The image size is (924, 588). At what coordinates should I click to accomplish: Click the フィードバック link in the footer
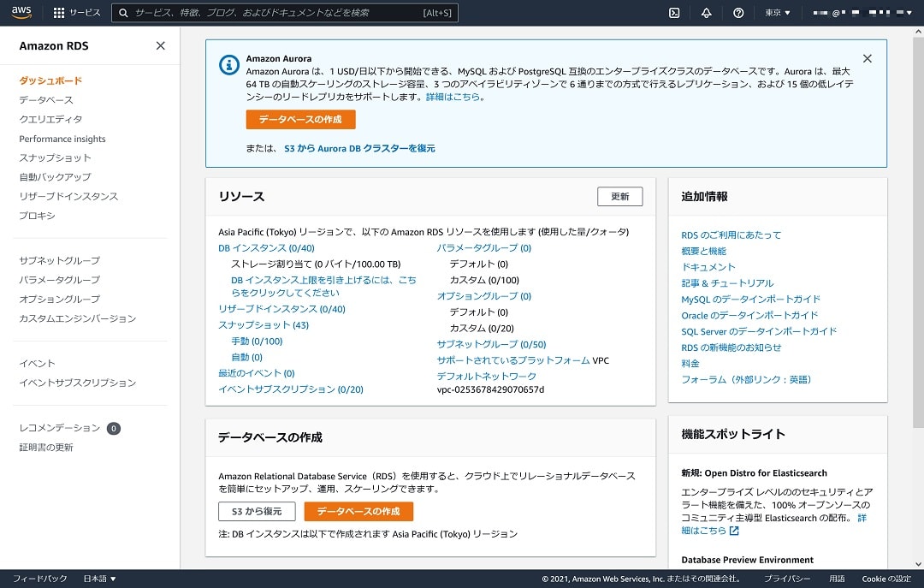click(x=39, y=579)
